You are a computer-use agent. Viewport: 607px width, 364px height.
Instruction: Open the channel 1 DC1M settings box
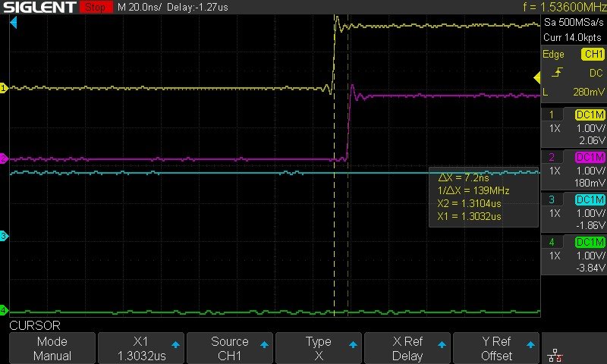(573, 127)
